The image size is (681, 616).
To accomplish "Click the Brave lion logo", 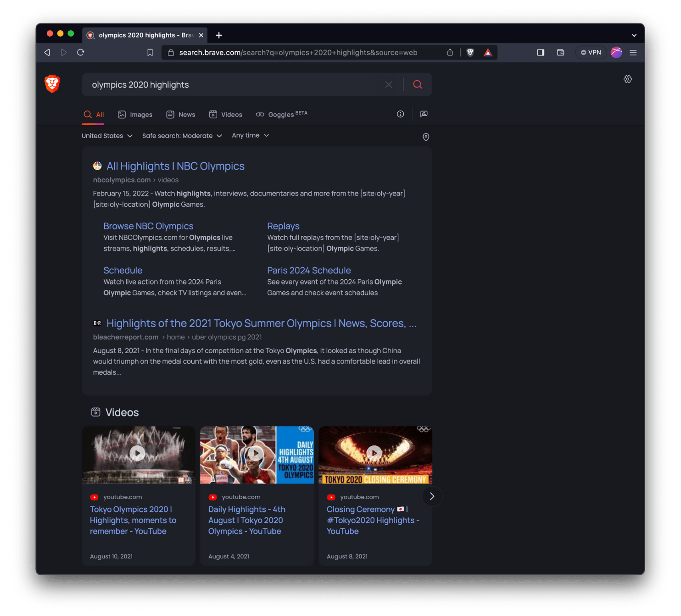I will click(52, 84).
